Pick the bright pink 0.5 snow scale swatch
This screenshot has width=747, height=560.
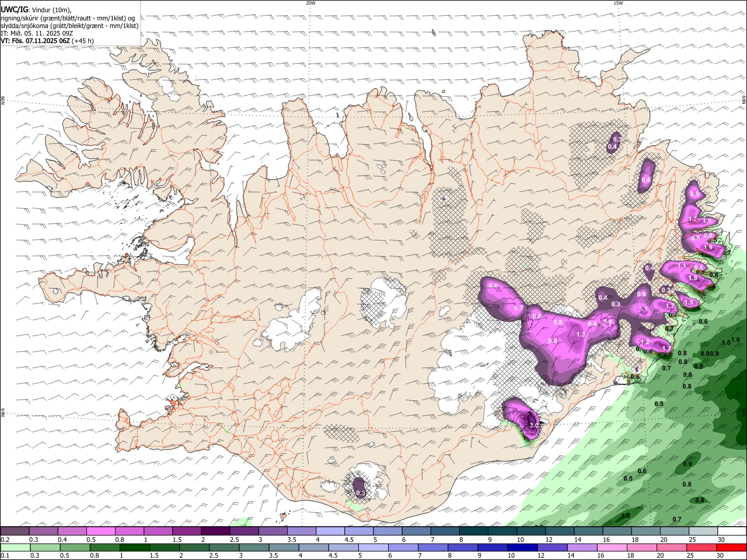click(x=101, y=531)
